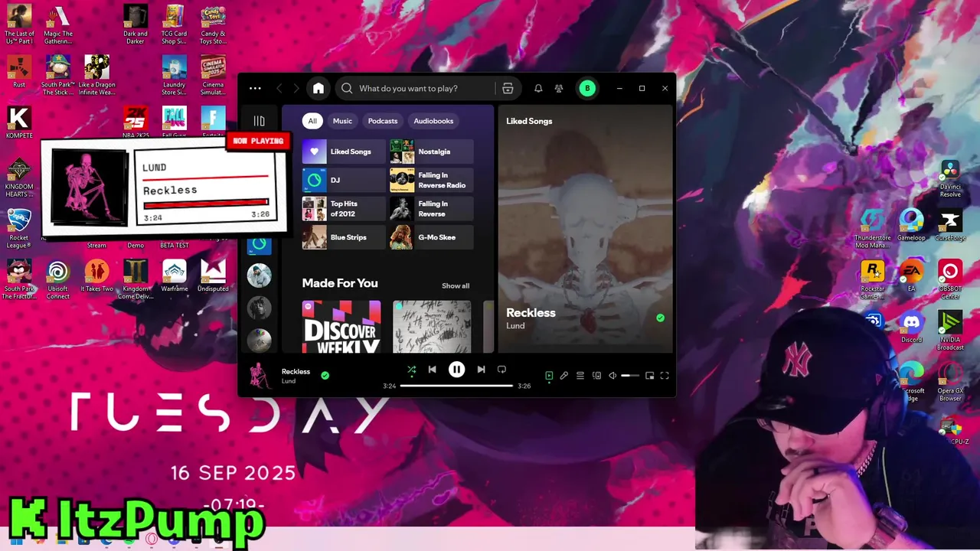Open NVIDIA Broadcast desktop shortcut
The height and width of the screenshot is (551, 980).
tap(950, 331)
